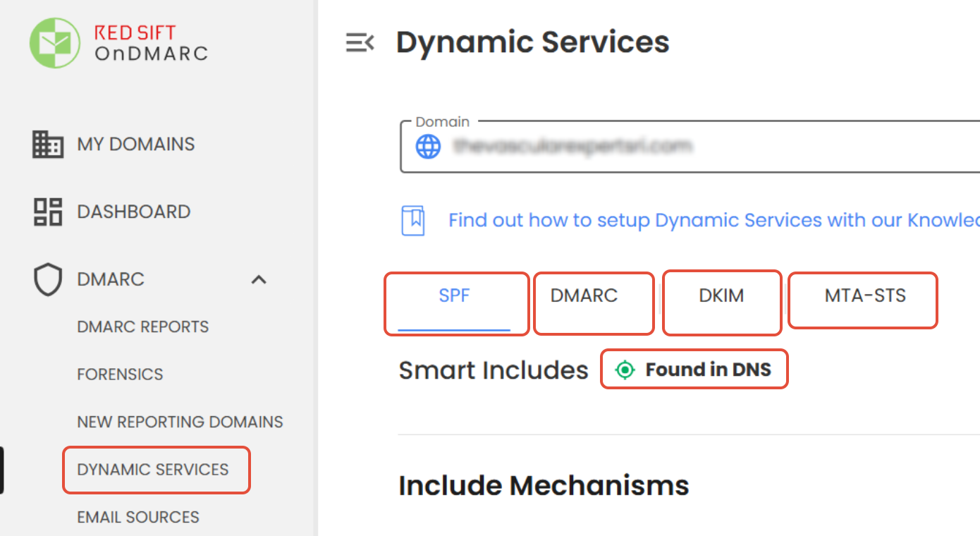
Task: Select Dynamic Services in the sidebar
Action: 153,470
